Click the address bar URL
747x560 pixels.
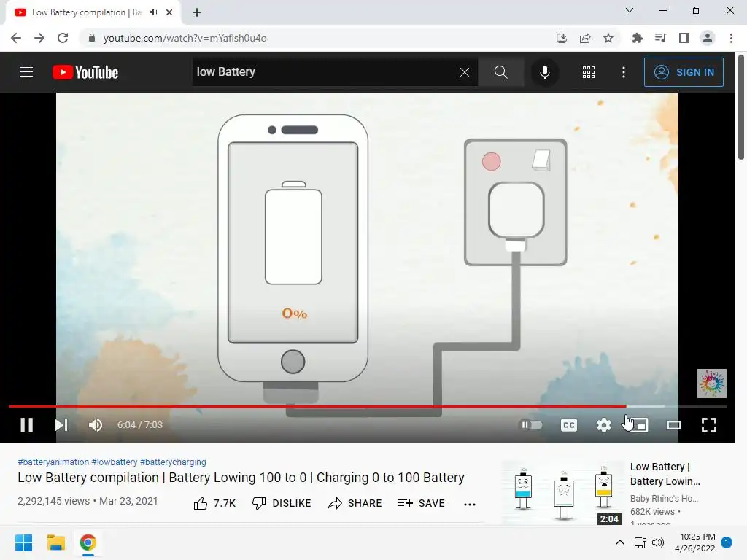click(185, 38)
